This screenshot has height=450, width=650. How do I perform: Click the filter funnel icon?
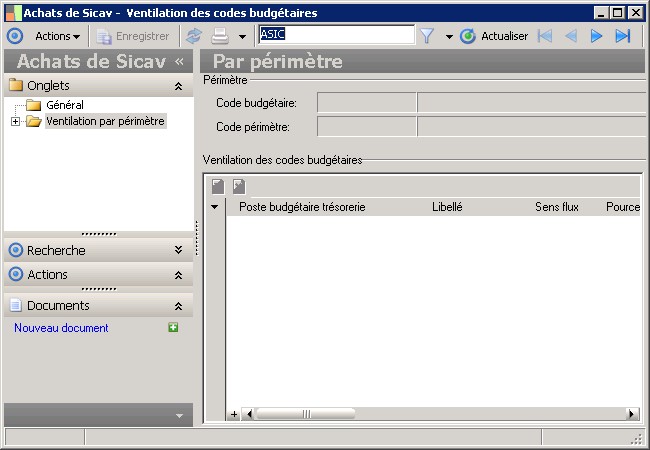pyautogui.click(x=427, y=36)
